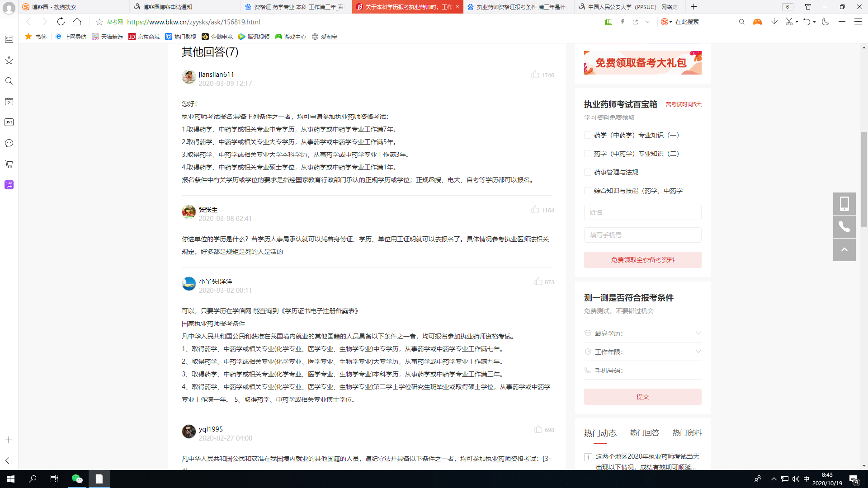The width and height of the screenshot is (868, 488).
Task: Go to browser home page icon
Action: [x=77, y=22]
